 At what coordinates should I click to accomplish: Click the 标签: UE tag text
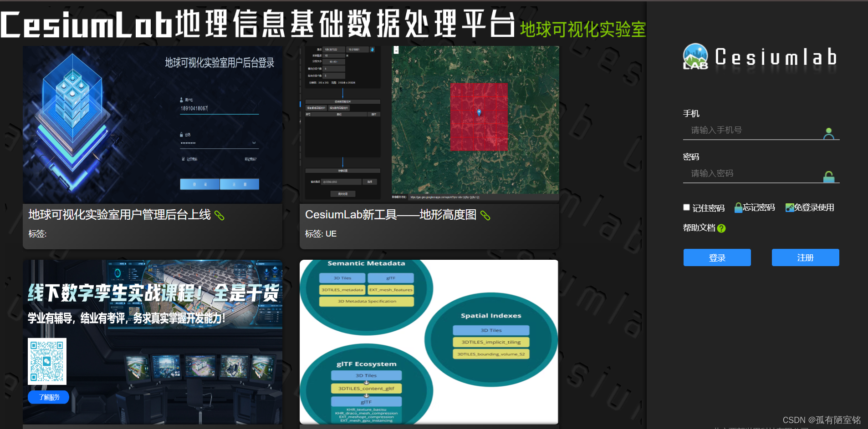[x=321, y=234]
